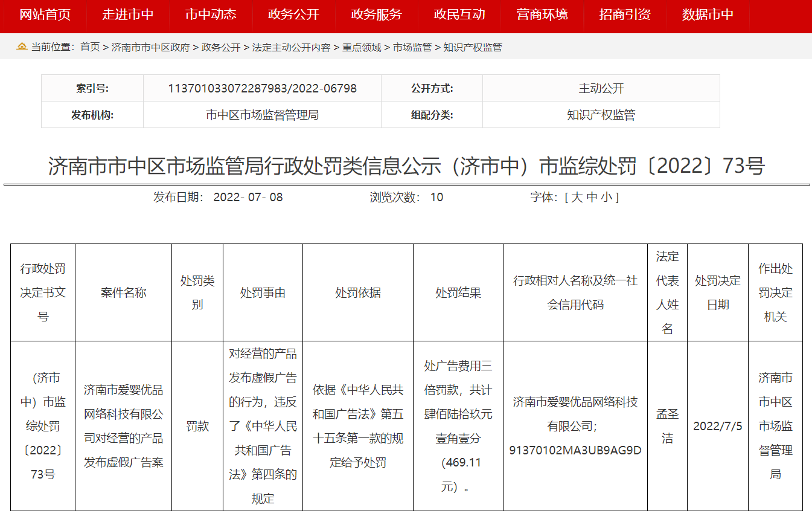The image size is (812, 516).
Task: Open the 营商环境 menu item
Action: click(x=542, y=15)
